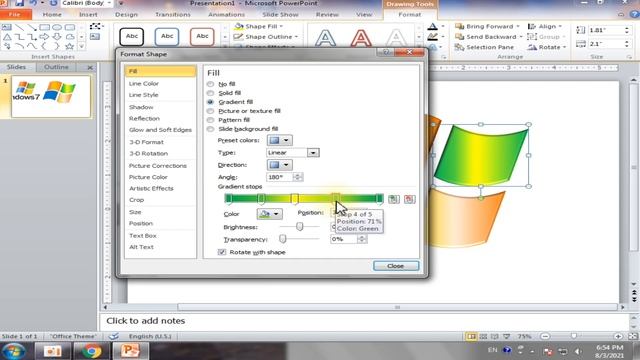Switch to the Outline pane tab
The height and width of the screenshot is (360, 640).
coord(56,67)
